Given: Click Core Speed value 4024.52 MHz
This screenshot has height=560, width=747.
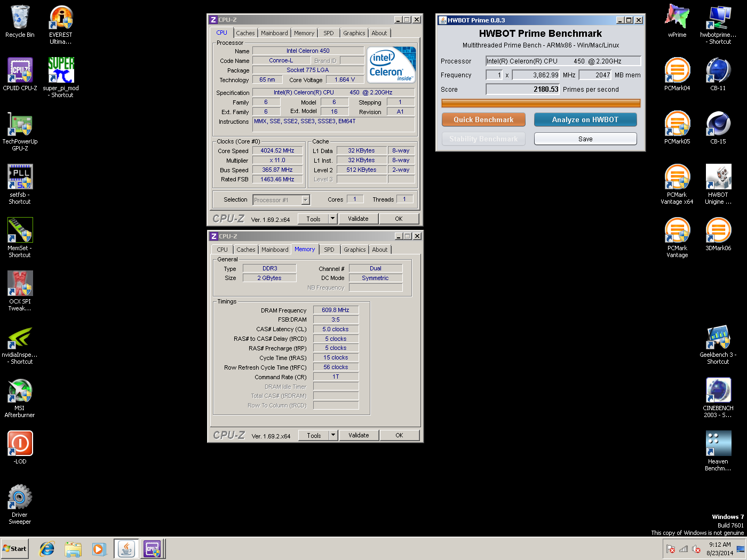Looking at the screenshot, I should click(x=277, y=150).
